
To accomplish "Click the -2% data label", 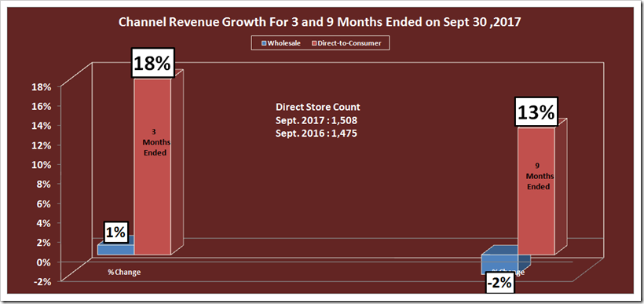I will tap(499, 283).
